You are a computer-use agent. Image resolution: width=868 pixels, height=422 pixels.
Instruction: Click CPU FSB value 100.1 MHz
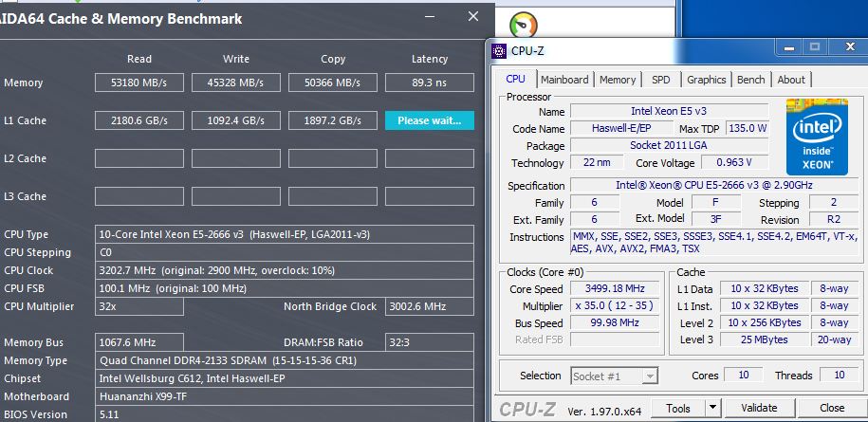(x=284, y=288)
